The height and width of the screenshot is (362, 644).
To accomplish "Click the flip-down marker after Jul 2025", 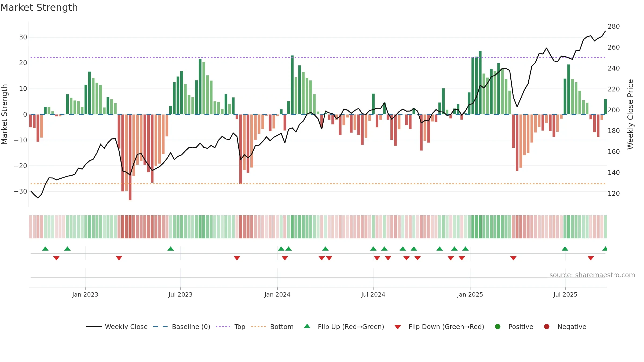I will click(591, 258).
